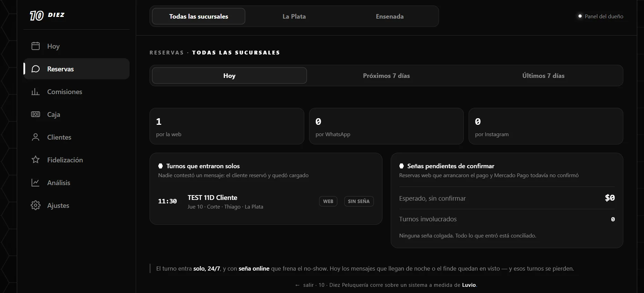Open the Hoy sidebar section

point(76,46)
